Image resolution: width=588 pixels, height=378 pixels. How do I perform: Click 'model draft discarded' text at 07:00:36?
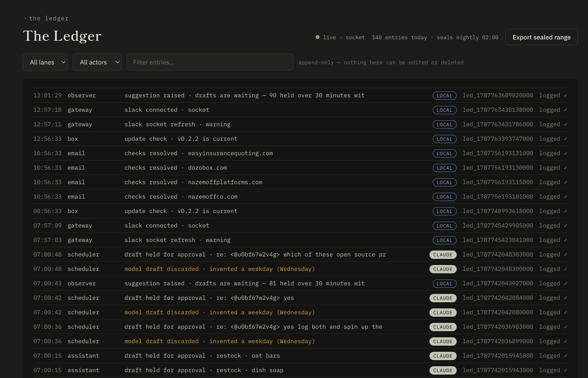click(x=161, y=341)
